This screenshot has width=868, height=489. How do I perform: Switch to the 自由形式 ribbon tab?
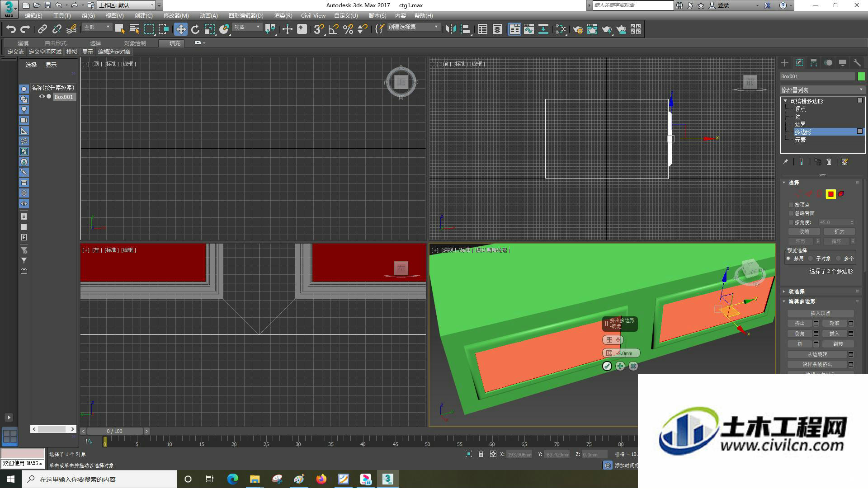coord(56,43)
